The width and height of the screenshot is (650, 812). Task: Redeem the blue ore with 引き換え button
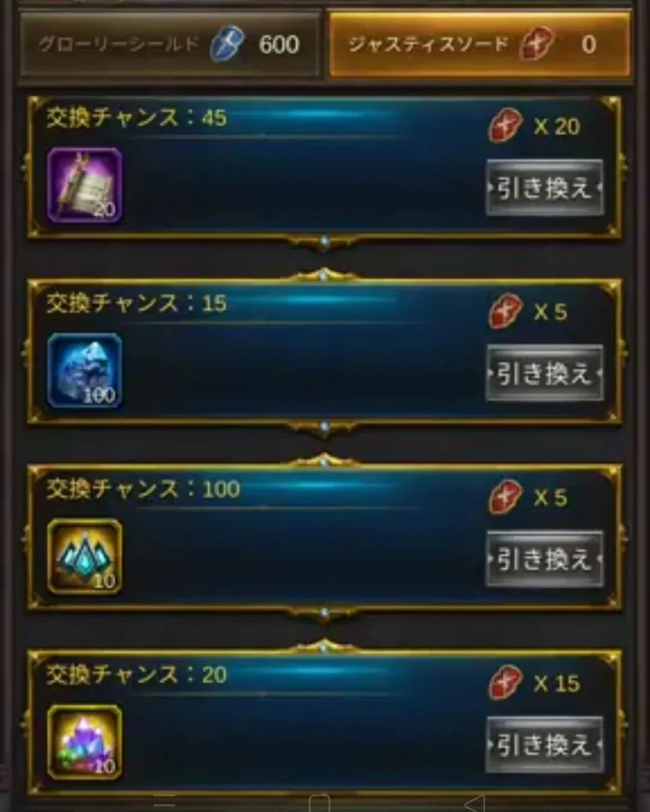tap(545, 373)
